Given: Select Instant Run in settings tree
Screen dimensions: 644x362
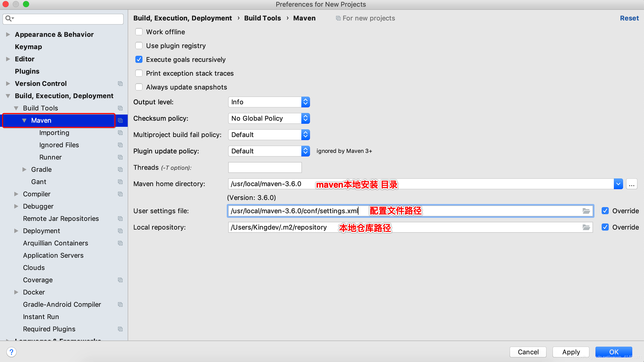Looking at the screenshot, I should pyautogui.click(x=41, y=317).
